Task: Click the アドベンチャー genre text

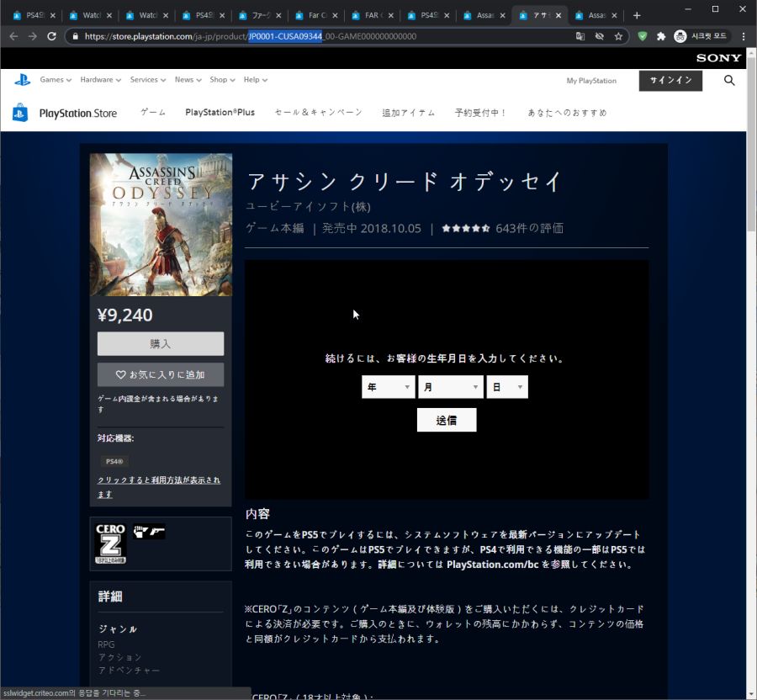Action: coord(129,671)
